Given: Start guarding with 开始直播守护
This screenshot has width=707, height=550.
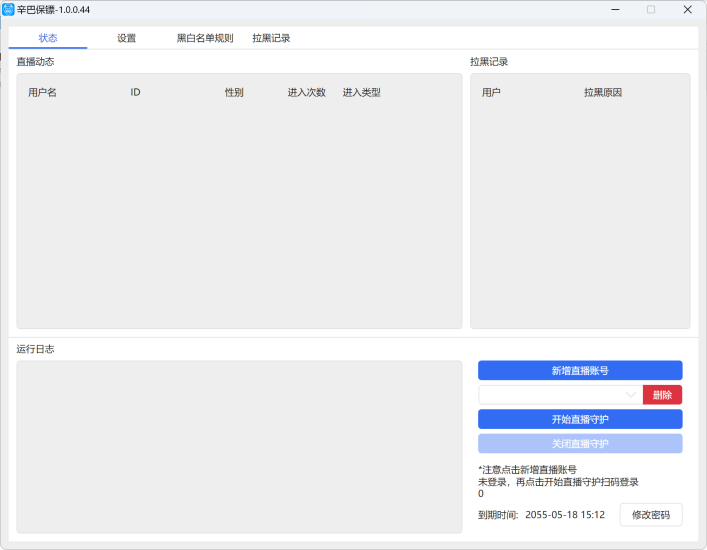Looking at the screenshot, I should 580,419.
